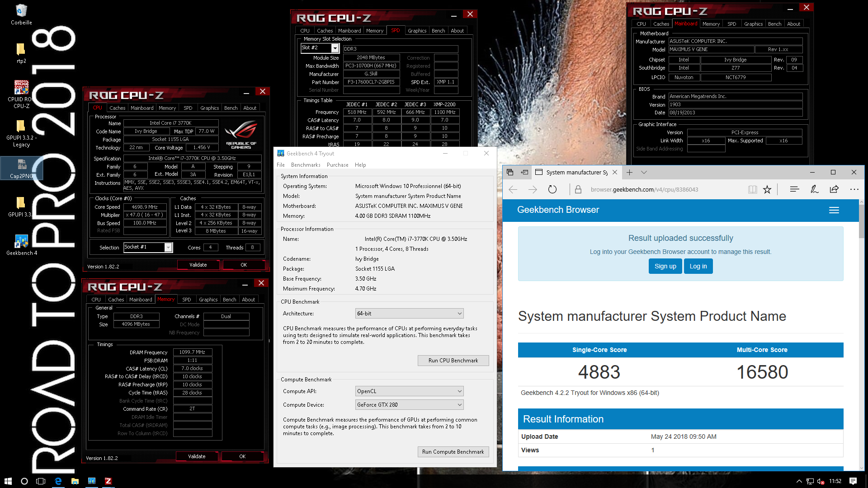Open the action center notification icon
The height and width of the screenshot is (488, 868).
coord(853,481)
